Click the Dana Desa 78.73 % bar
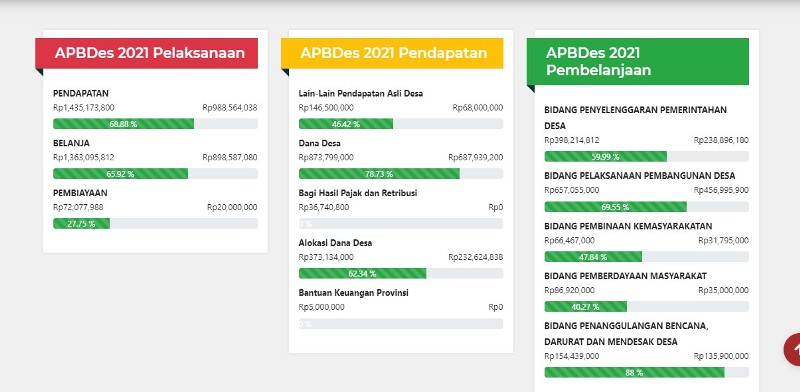This screenshot has height=392, width=800. pyautogui.click(x=401, y=174)
